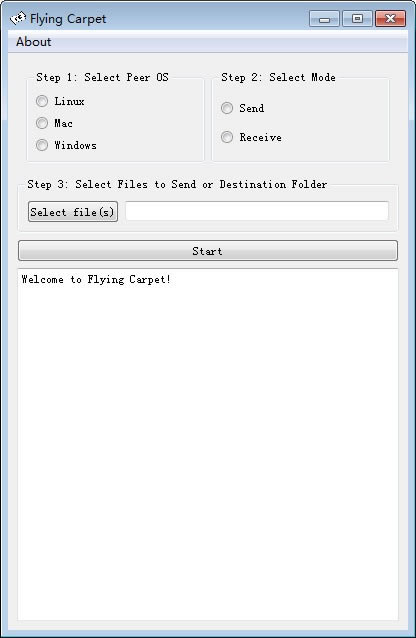This screenshot has width=416, height=638.
Task: Click empty menu bar area beside About
Action: click(x=230, y=42)
